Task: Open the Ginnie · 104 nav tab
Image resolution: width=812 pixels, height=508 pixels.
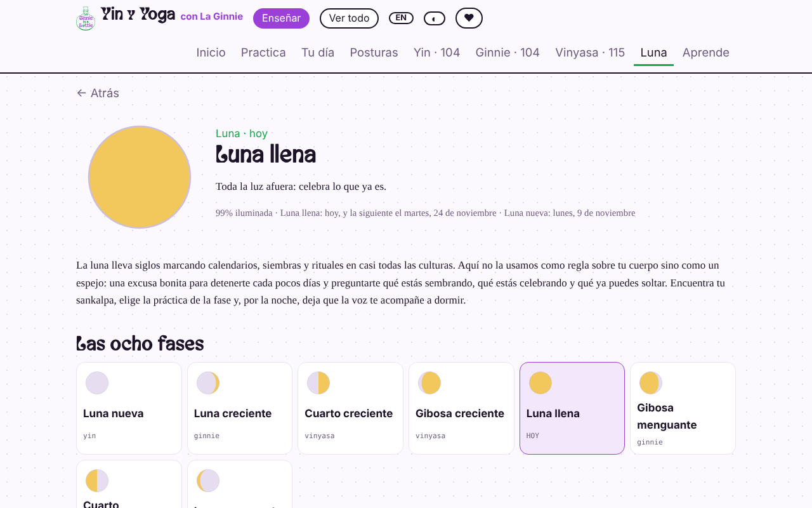Action: (507, 53)
